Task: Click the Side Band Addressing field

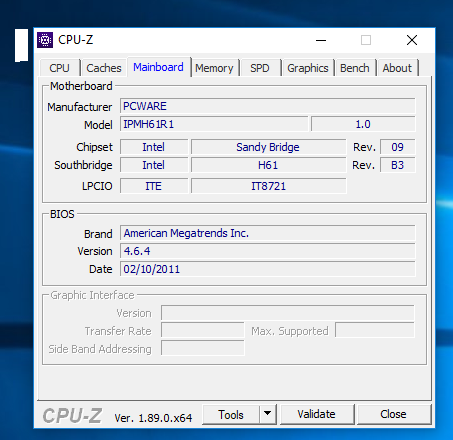Action: (203, 349)
